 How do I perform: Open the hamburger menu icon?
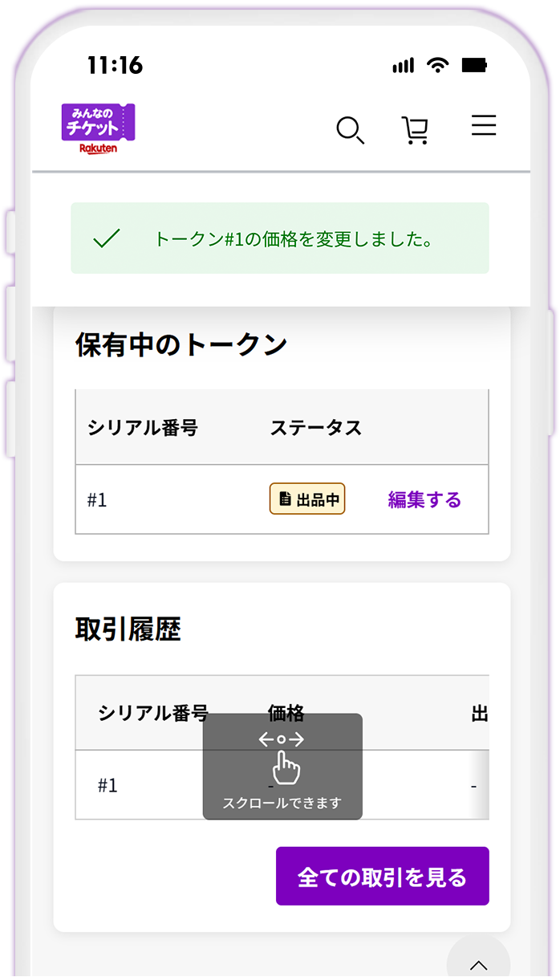[x=483, y=126]
